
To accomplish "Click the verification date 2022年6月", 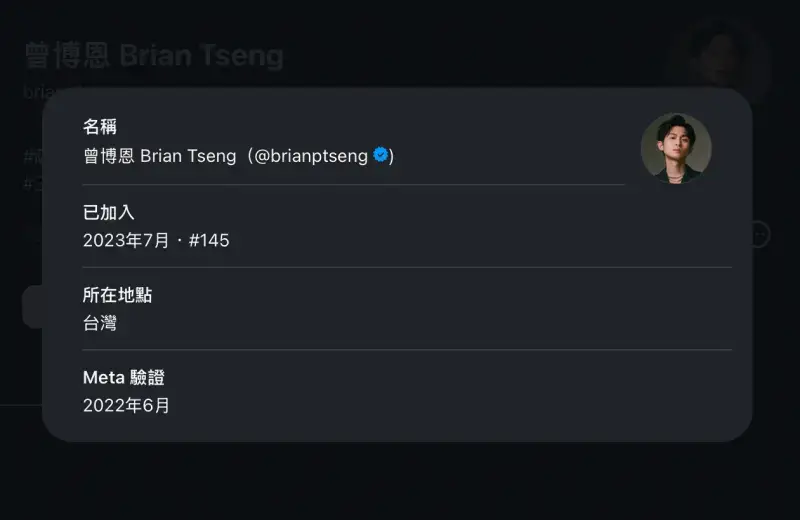I will coord(126,406).
